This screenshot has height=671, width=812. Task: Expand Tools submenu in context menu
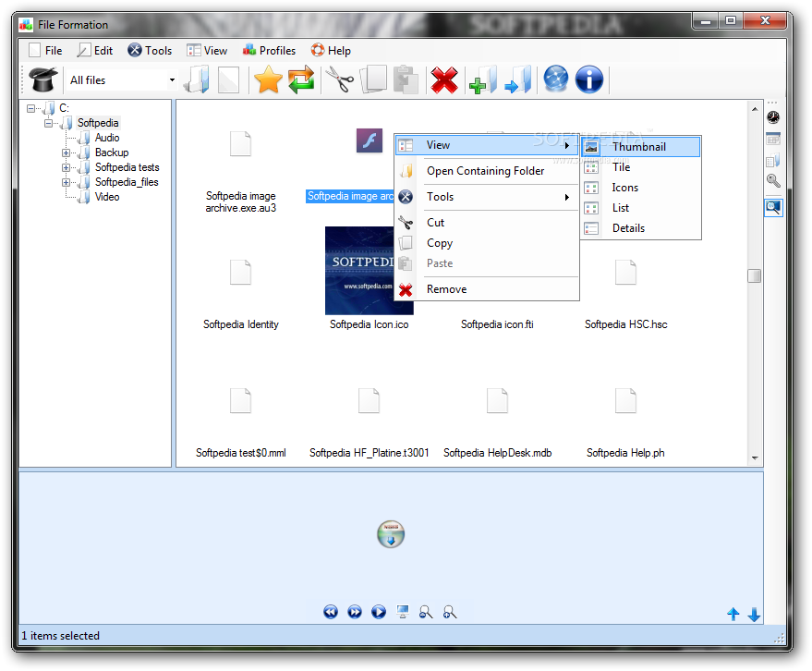(x=487, y=197)
